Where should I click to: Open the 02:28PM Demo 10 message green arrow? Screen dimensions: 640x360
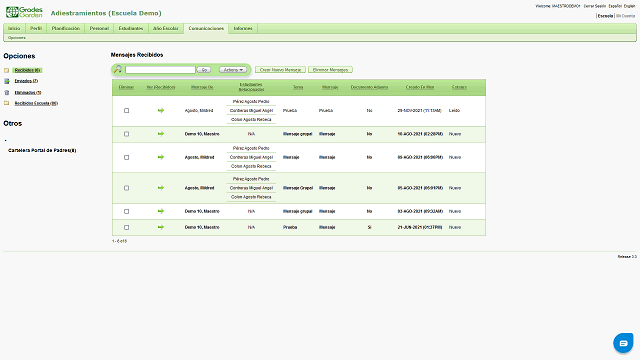click(161, 134)
